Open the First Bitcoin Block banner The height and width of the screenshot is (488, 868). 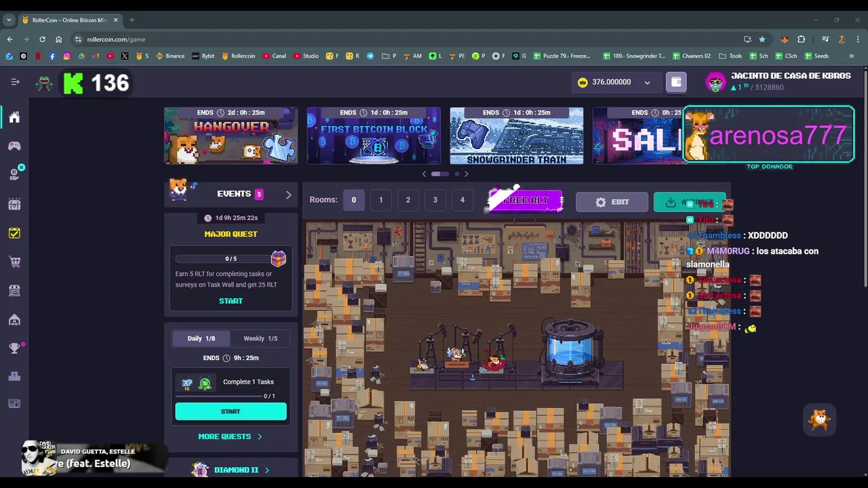[374, 136]
